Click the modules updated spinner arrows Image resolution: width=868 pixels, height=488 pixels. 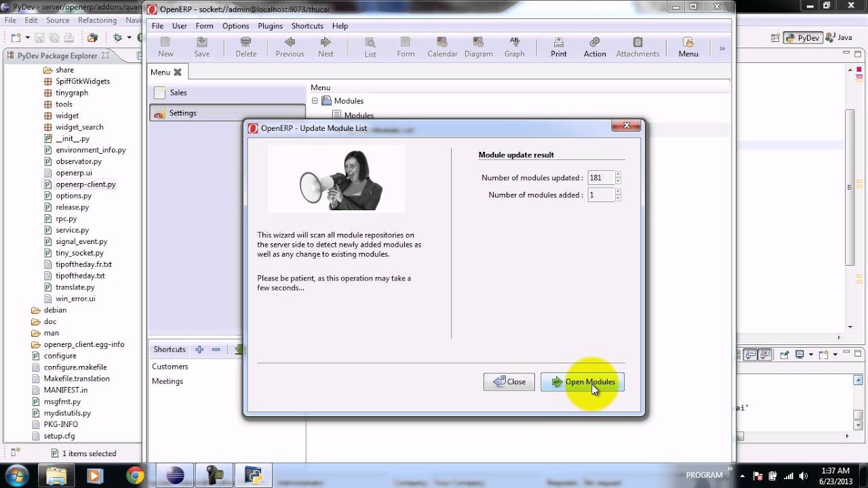pyautogui.click(x=618, y=178)
